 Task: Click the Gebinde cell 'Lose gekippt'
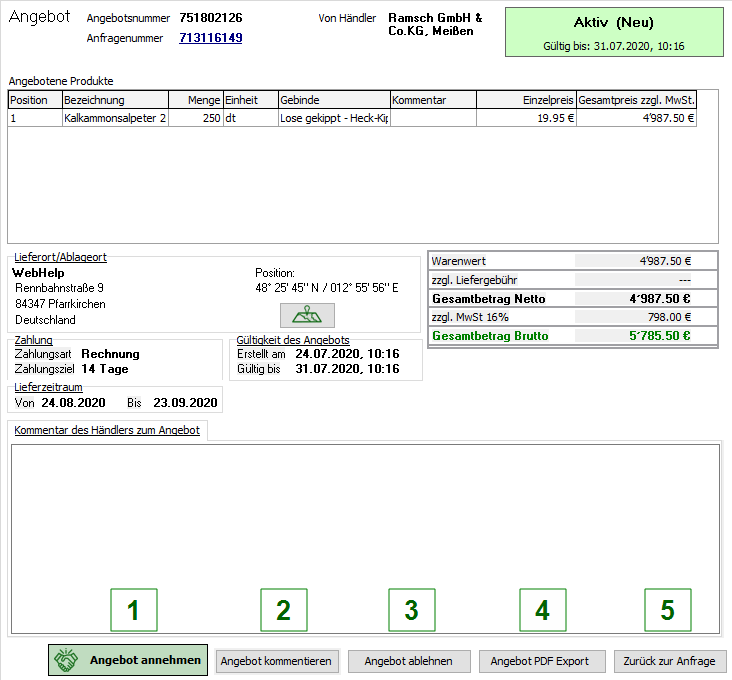click(333, 118)
